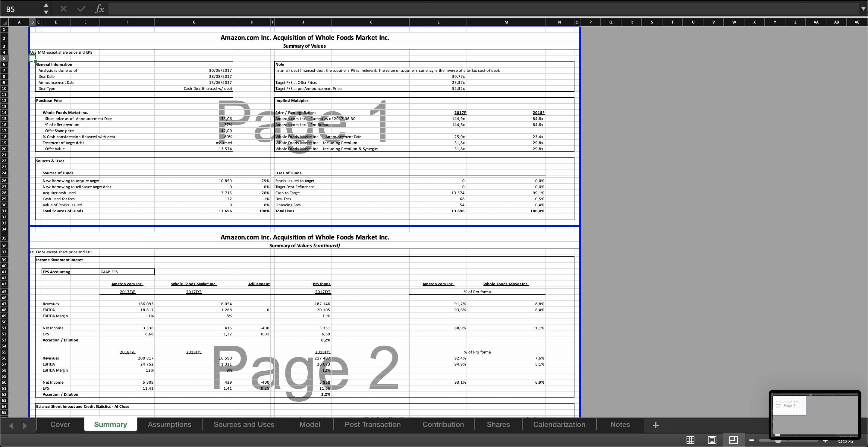Select the Page Break Preview view icon
The image size is (868, 447).
pos(733,440)
